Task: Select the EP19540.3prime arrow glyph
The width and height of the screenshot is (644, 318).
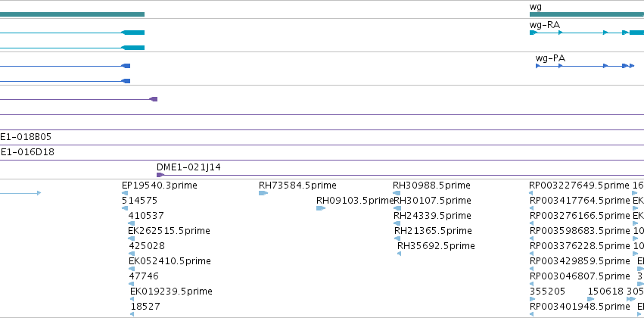Action: [125, 193]
